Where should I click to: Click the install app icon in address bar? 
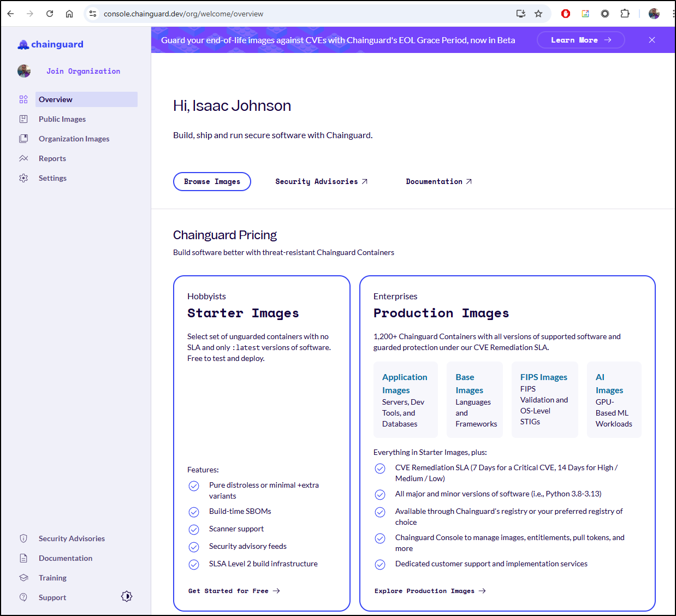(521, 14)
